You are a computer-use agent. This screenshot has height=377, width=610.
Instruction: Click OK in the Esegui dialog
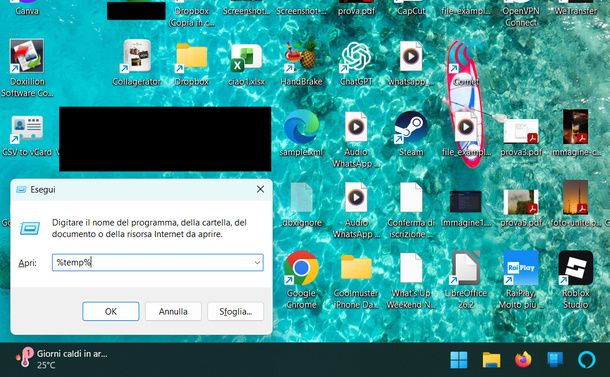[110, 311]
